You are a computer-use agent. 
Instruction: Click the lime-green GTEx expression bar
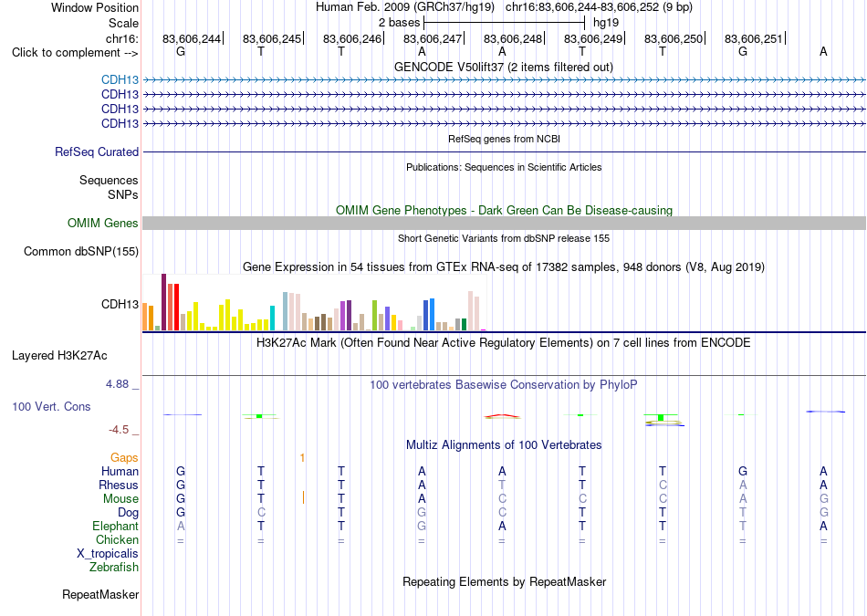point(374,315)
